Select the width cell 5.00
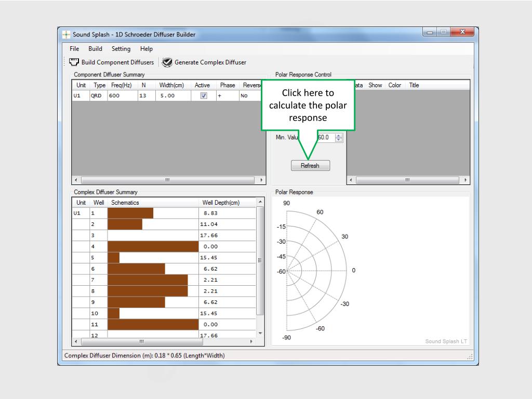 pyautogui.click(x=173, y=96)
